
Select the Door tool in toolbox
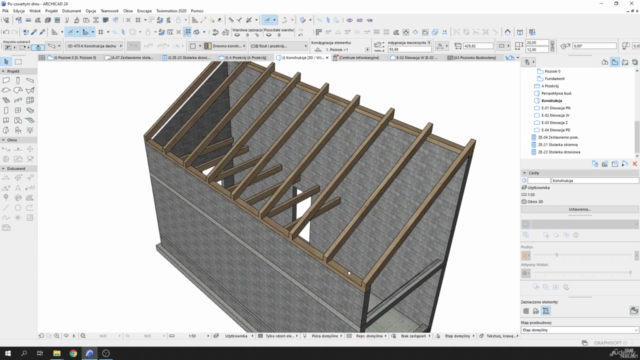point(6,110)
